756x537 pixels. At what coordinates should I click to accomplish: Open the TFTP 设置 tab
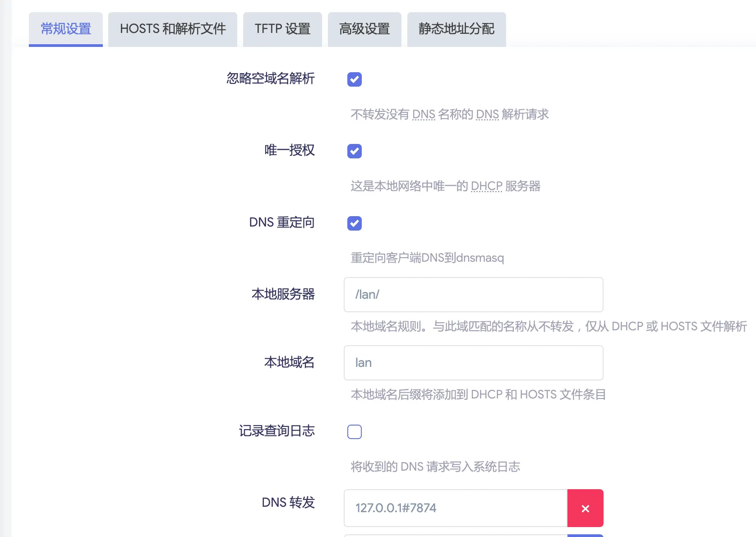[x=282, y=29]
